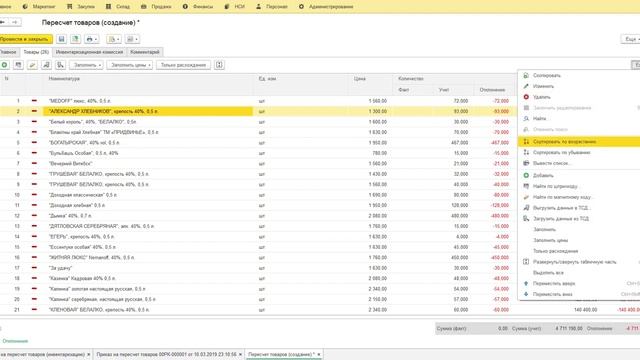Screen dimensions: 640x360
Task: Open the Закупки section in top menu
Action: tap(81, 7)
